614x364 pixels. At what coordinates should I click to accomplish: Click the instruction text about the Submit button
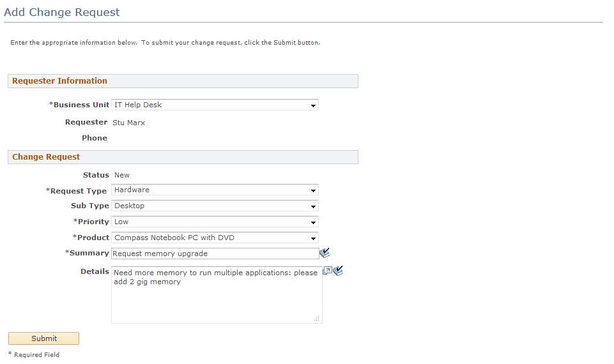coord(165,43)
